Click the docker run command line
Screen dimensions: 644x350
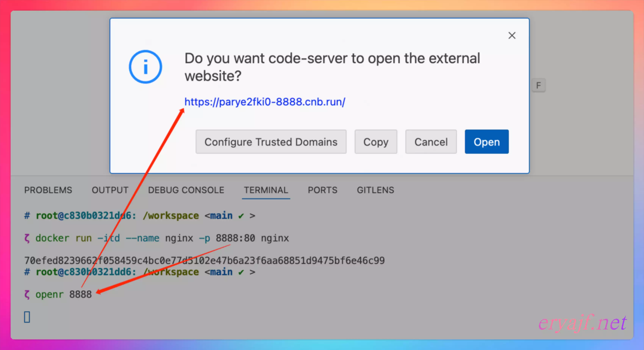tap(156, 238)
